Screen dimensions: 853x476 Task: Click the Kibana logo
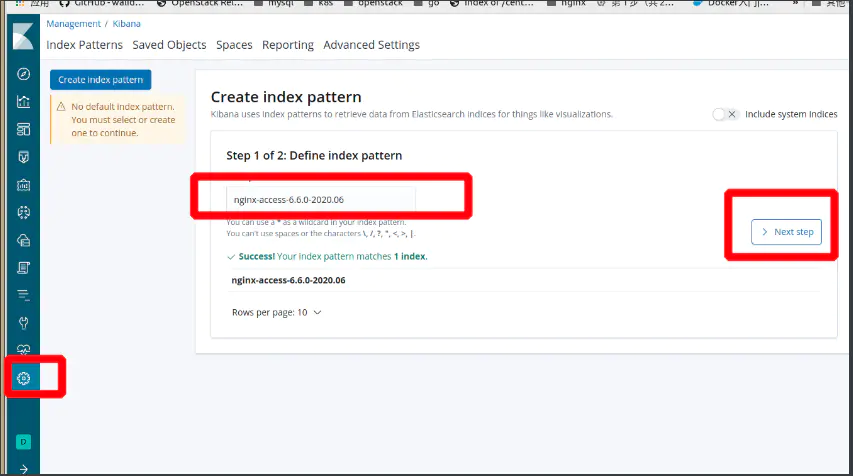(23, 36)
